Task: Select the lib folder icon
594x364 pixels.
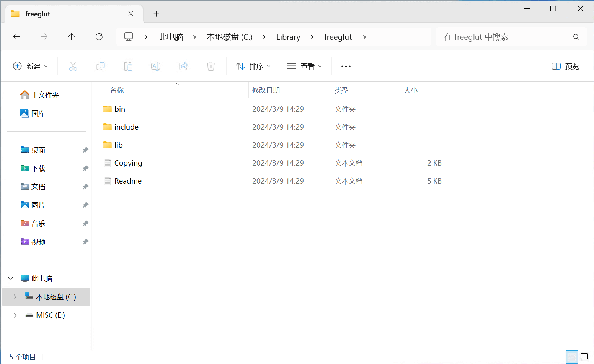Action: [x=108, y=145]
